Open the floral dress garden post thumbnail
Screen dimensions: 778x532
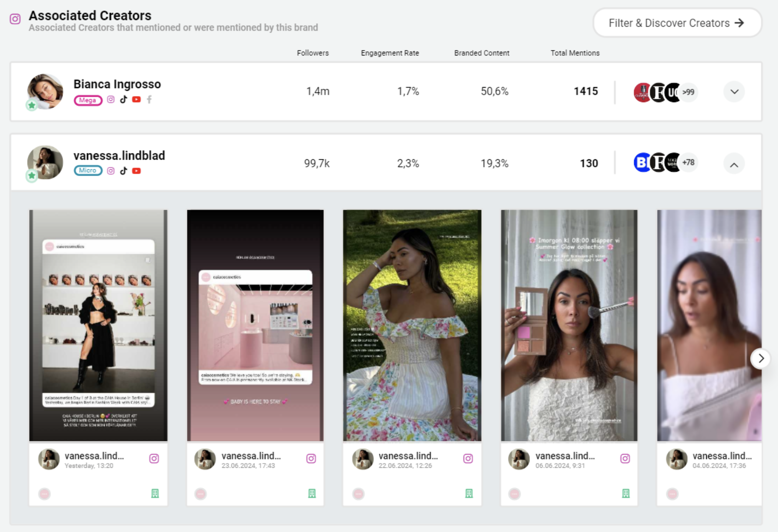pos(412,325)
